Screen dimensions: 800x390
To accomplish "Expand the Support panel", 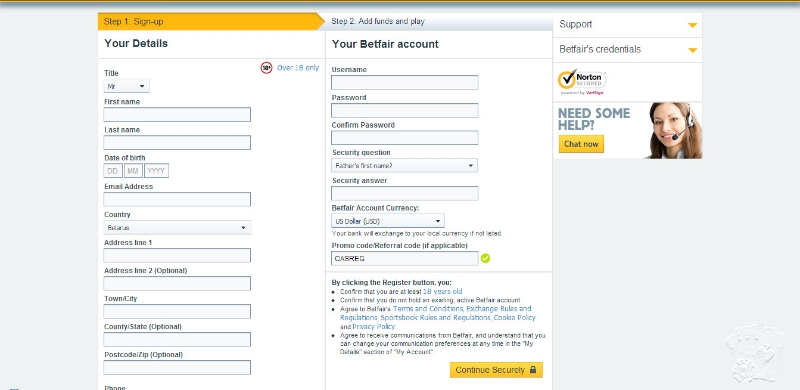I will [628, 25].
